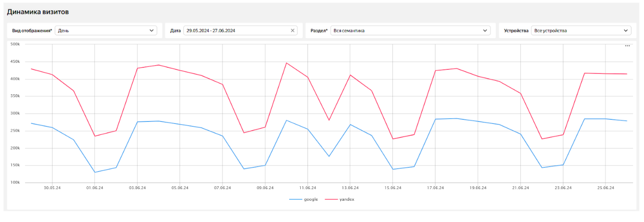This screenshot has height=222, width=644.
Task: Toggle yandex series in the legend
Action: (x=340, y=199)
